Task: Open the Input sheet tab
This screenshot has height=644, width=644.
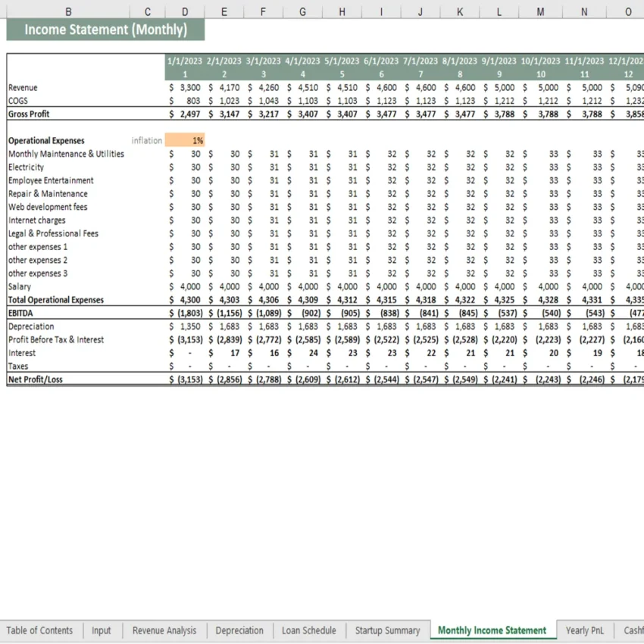Action: click(102, 630)
